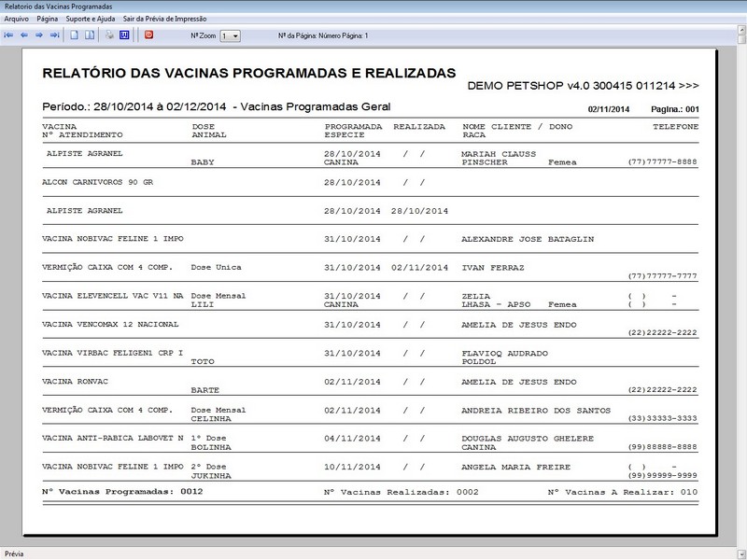747x560 pixels.
Task: Click the Prévia status bar text
Action: click(x=14, y=553)
